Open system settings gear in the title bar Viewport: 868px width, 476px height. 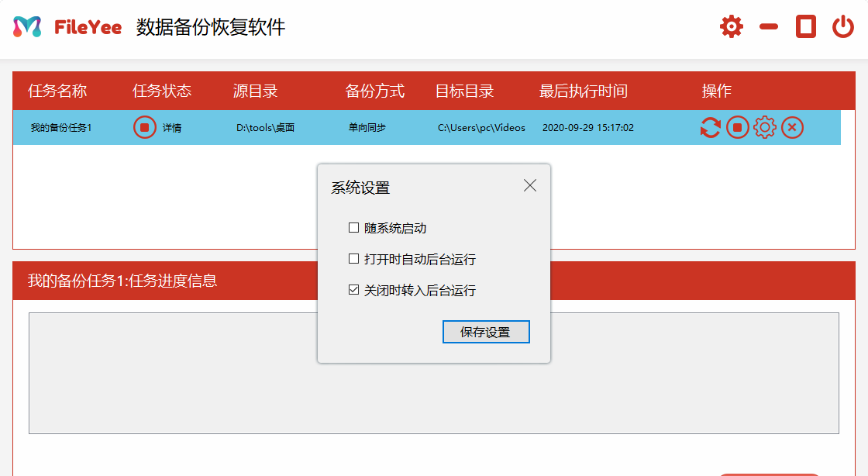coord(731,26)
